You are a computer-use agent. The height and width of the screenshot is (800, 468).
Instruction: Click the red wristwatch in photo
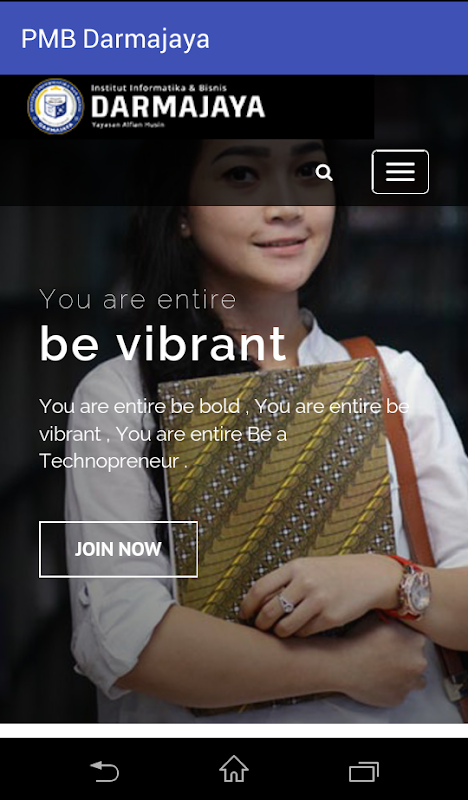[x=411, y=591]
